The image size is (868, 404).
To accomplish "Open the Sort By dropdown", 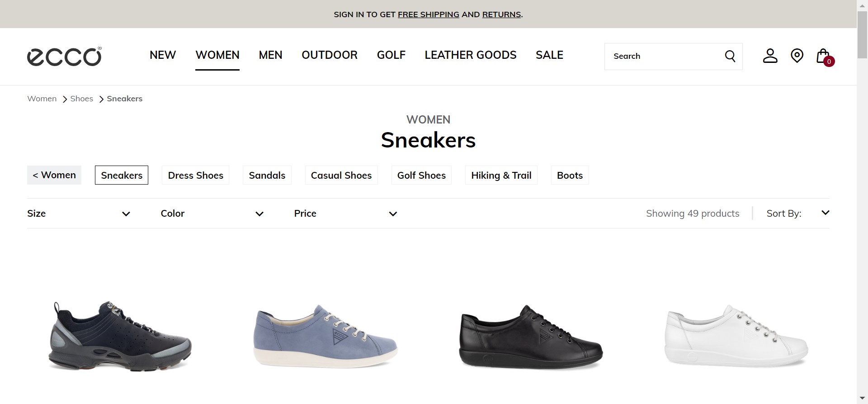I will pos(797,214).
